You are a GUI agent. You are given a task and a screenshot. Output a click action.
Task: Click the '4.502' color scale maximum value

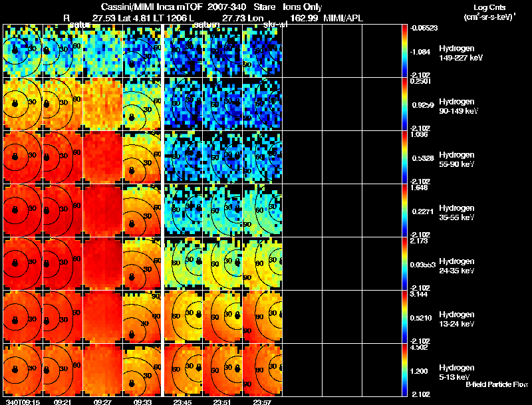(x=419, y=347)
